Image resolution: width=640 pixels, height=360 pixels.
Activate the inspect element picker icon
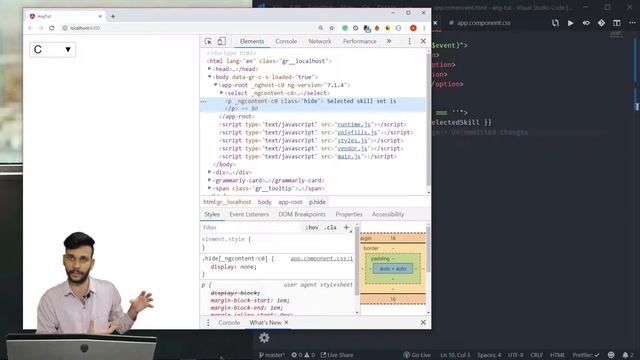click(208, 41)
